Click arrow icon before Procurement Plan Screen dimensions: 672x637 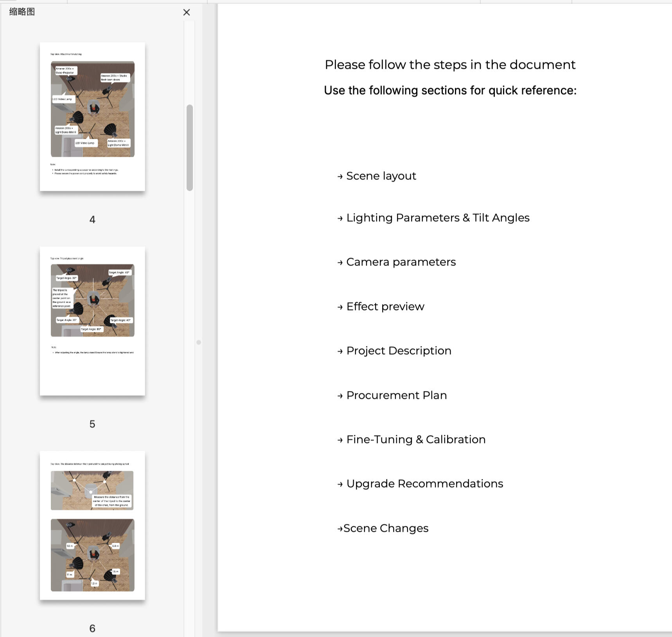(x=340, y=396)
